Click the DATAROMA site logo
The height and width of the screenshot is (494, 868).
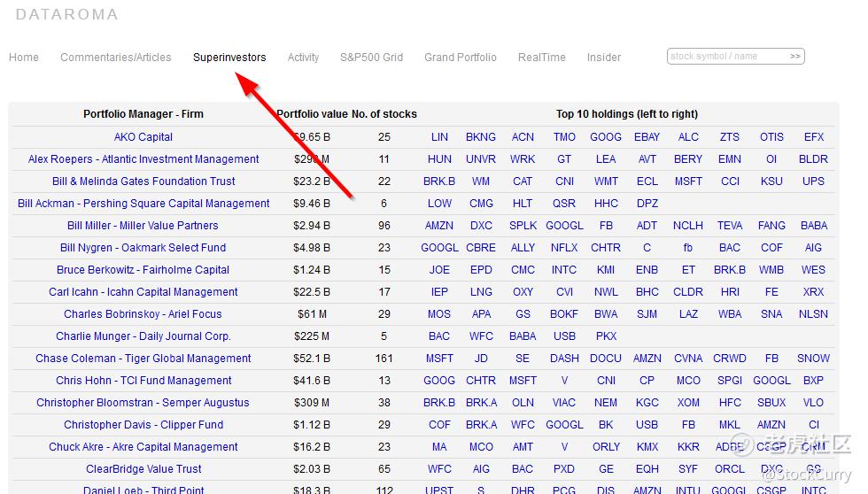tap(67, 14)
